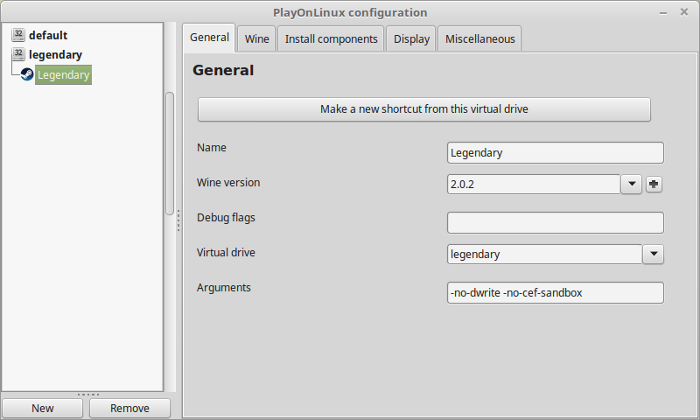Viewport: 700px width, 420px height.
Task: Click the New button
Action: tap(42, 408)
